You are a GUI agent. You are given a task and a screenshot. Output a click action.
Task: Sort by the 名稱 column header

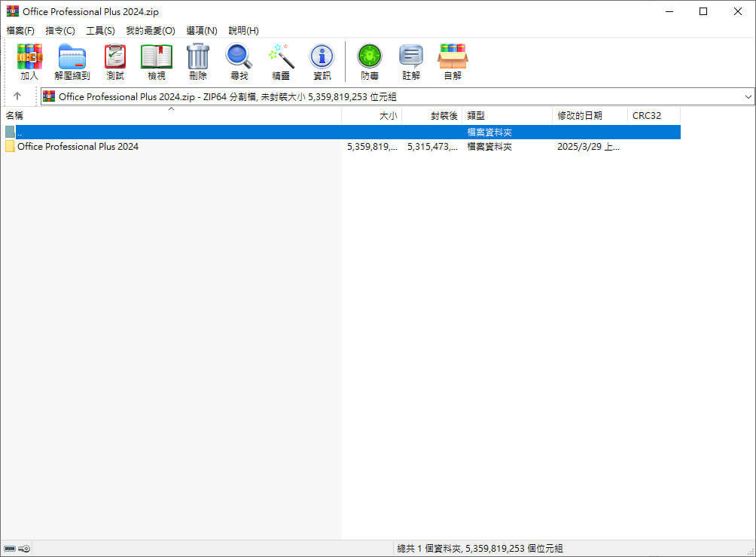[171, 116]
